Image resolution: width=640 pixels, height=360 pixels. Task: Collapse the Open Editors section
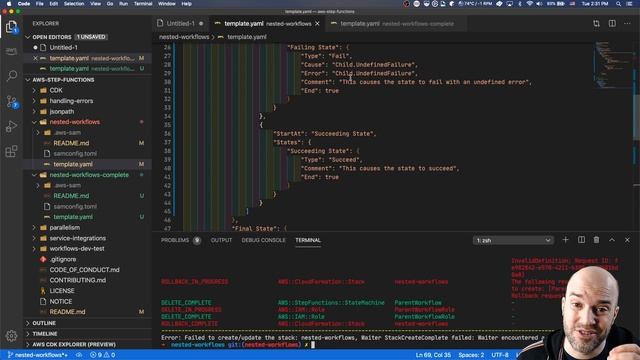click(28, 37)
